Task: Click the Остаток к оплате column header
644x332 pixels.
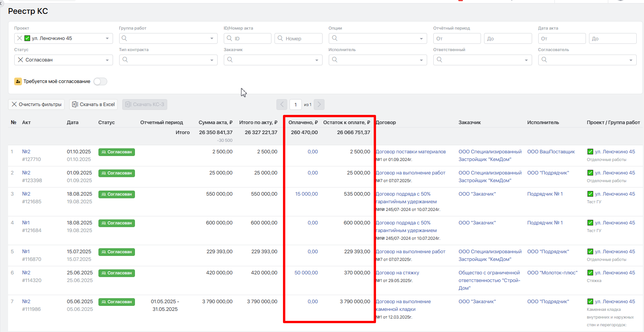Action: [346, 123]
